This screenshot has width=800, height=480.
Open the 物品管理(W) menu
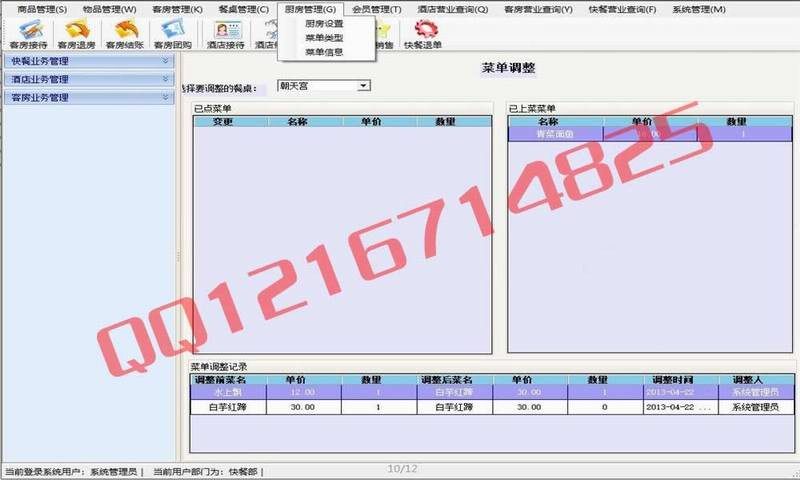coord(109,9)
